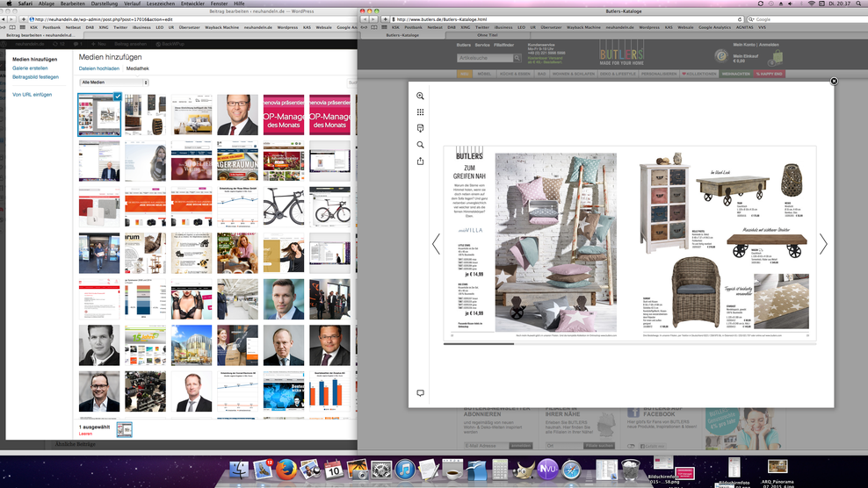
Task: Select the man with red tie thumbnail
Action: pos(237,114)
